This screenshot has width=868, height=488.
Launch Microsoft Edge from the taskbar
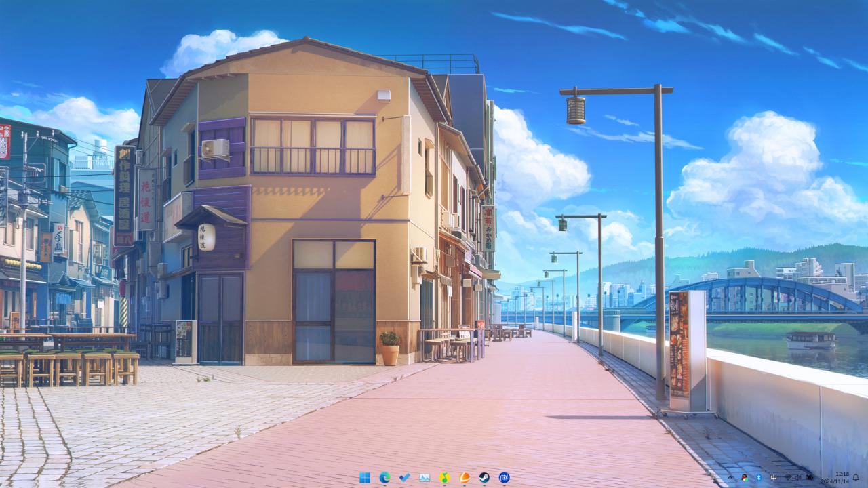[384, 478]
